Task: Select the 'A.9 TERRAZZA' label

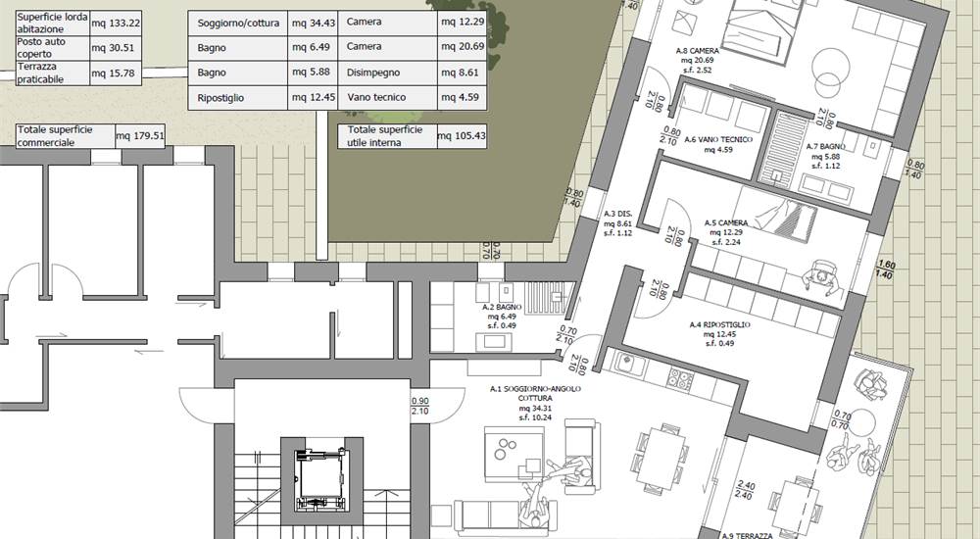Action: (747, 535)
